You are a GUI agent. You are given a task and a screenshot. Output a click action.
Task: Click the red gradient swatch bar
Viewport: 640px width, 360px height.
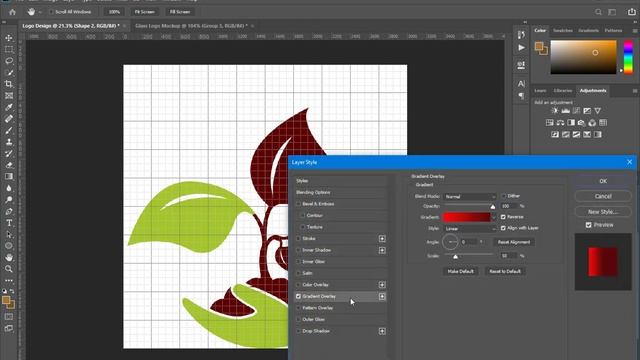(x=467, y=217)
